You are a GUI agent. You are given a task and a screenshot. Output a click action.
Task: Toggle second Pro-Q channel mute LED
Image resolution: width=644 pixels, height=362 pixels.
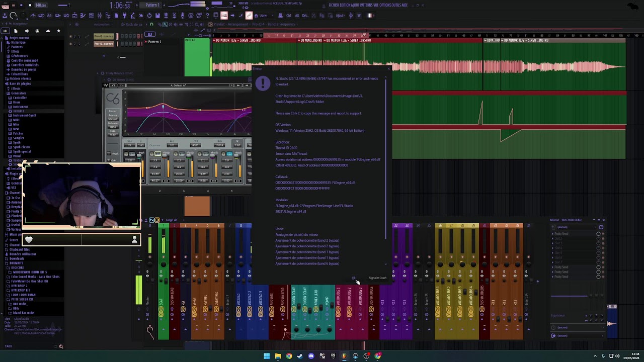tap(71, 44)
